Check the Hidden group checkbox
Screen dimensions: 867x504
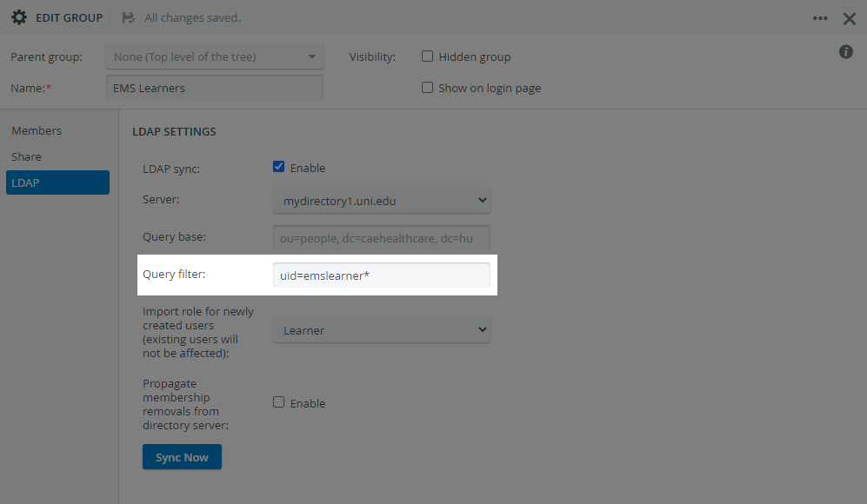(x=428, y=56)
